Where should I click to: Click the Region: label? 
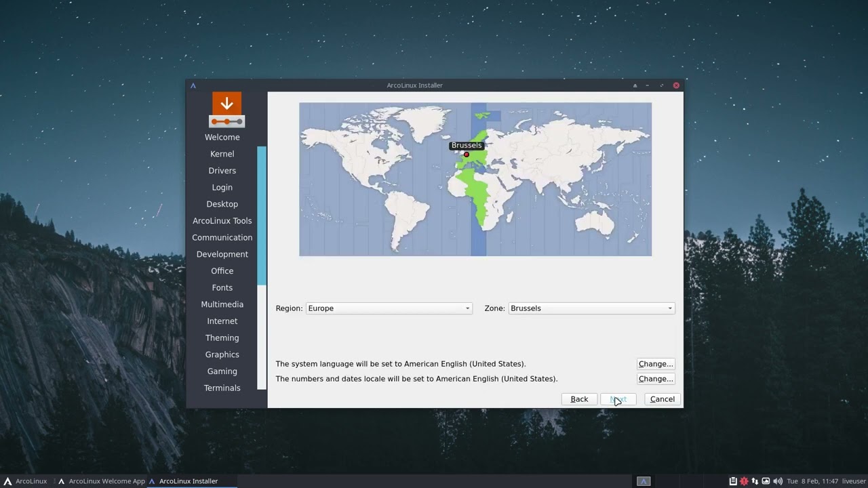pos(289,308)
